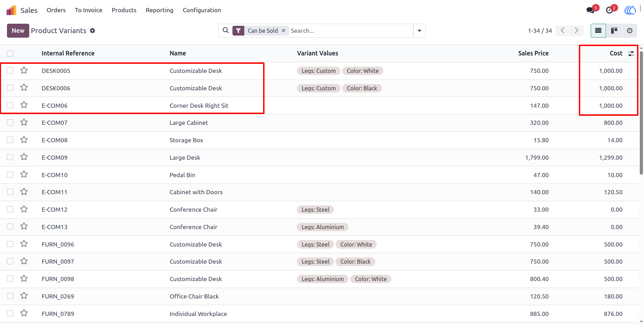Select the E-COM12 row checkbox
Image resolution: width=644 pixels, height=325 pixels.
10,209
